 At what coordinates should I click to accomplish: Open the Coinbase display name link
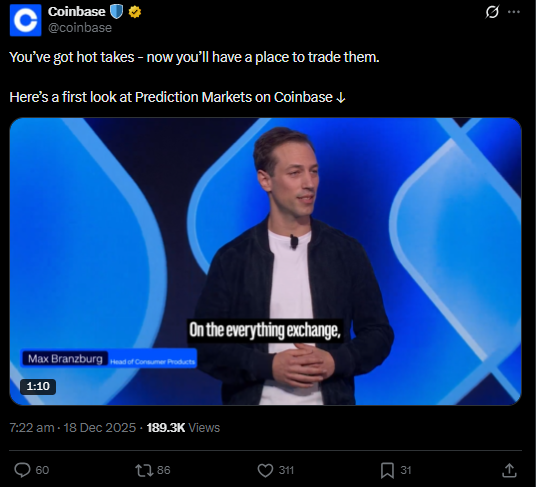[77, 12]
